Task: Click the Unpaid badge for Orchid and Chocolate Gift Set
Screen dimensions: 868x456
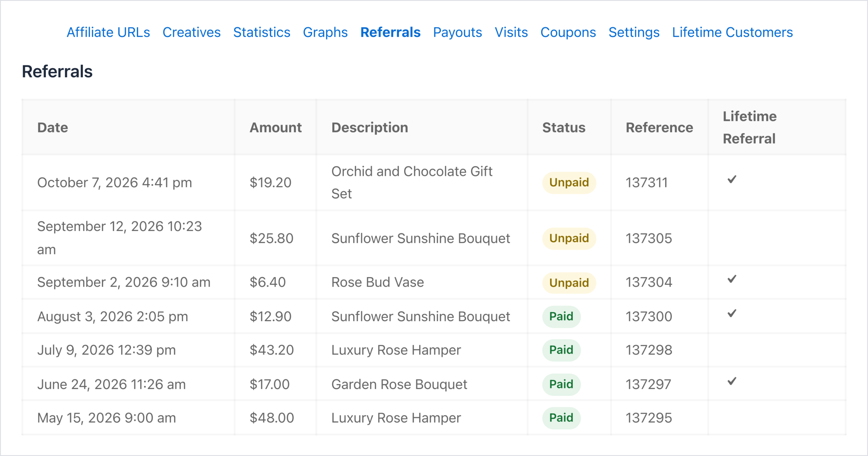Action: (569, 183)
